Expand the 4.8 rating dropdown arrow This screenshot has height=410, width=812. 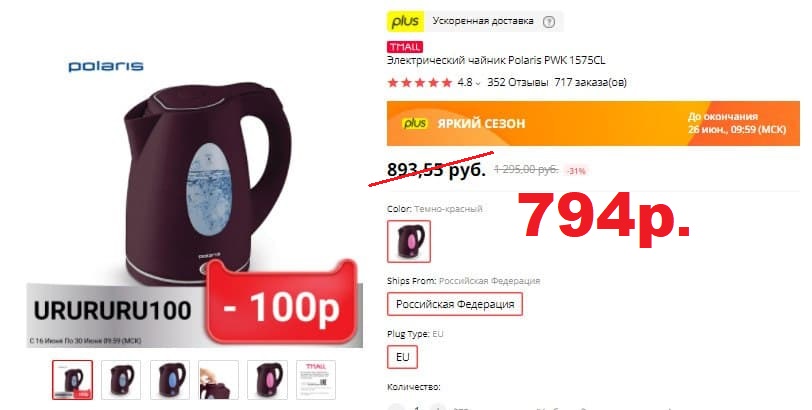[x=477, y=83]
